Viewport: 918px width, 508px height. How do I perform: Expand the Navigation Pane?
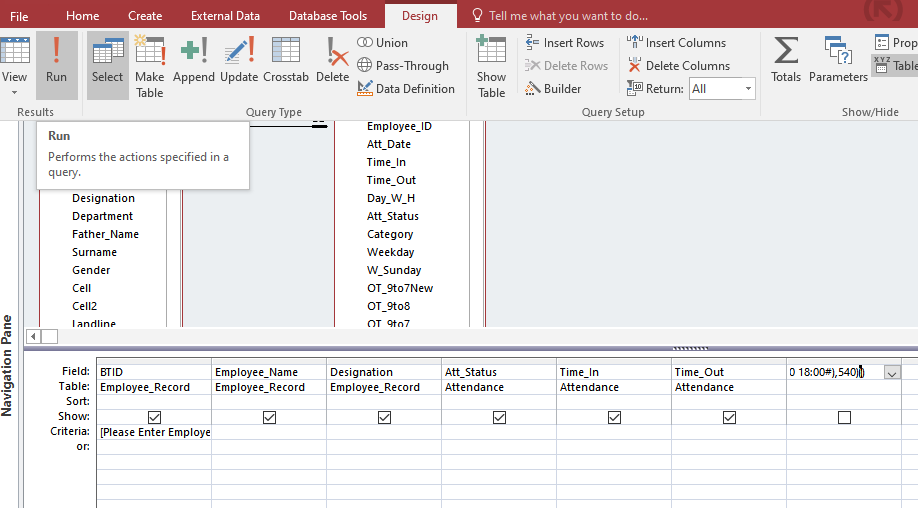click(7, 366)
